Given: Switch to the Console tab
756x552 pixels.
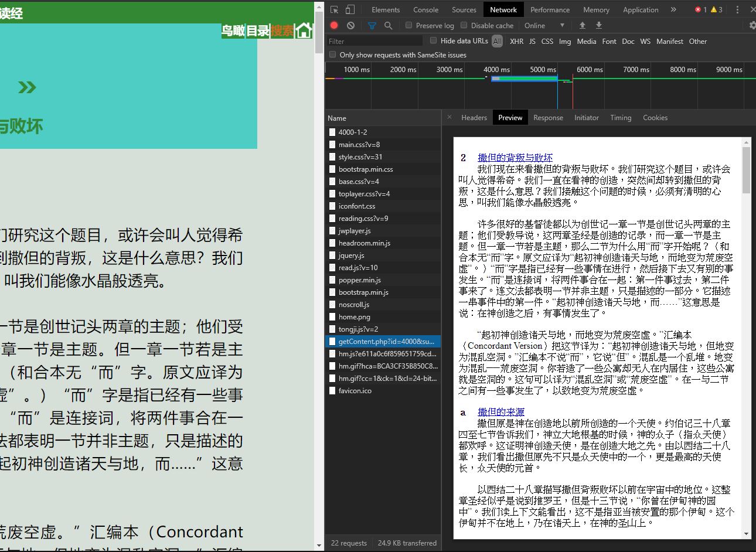Looking at the screenshot, I should tap(425, 10).
